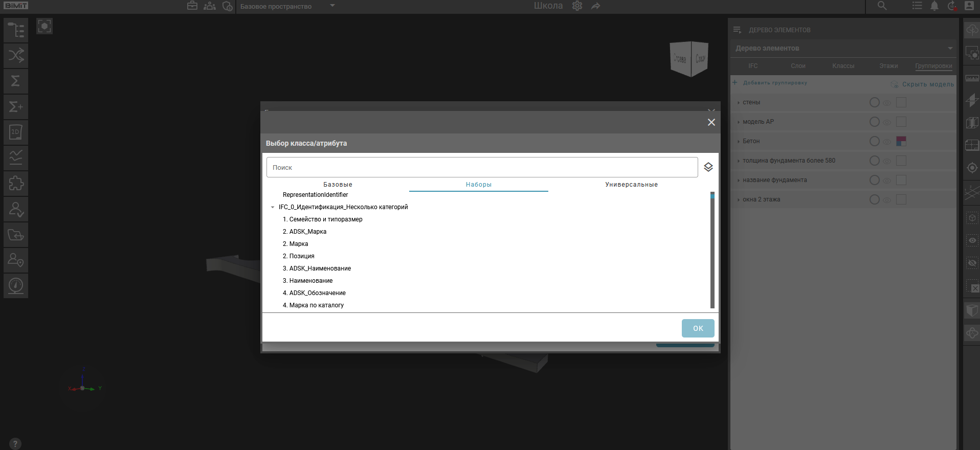
Task: Open the settings gear next to Школа
Action: pos(577,6)
